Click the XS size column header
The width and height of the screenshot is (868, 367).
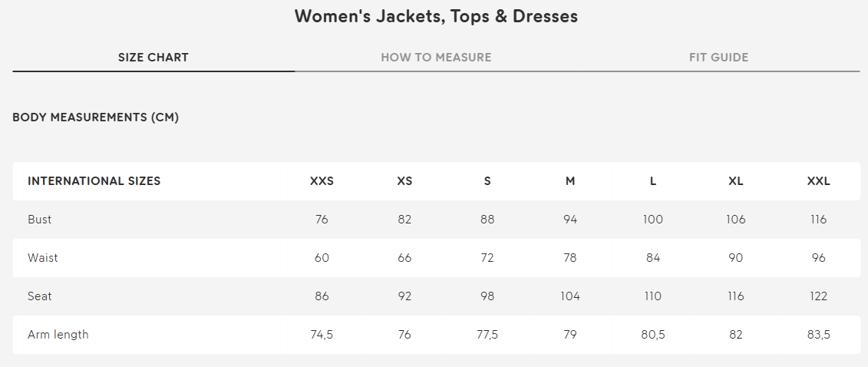pyautogui.click(x=404, y=182)
